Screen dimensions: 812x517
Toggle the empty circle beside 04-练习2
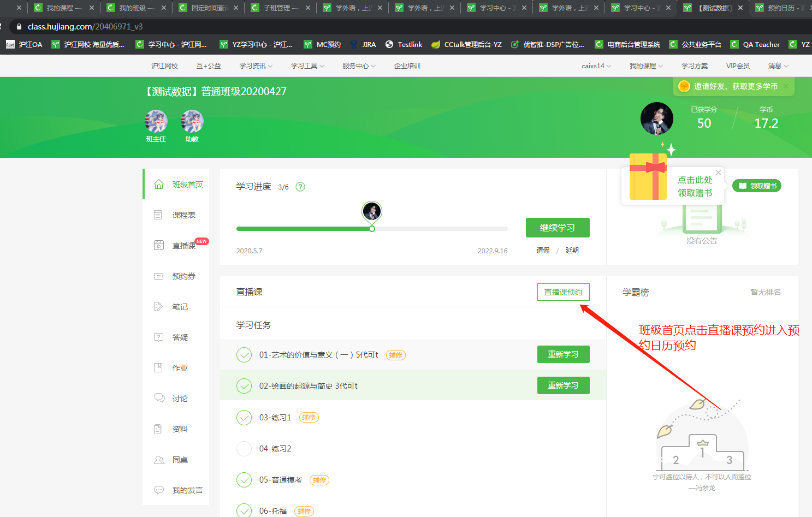244,449
